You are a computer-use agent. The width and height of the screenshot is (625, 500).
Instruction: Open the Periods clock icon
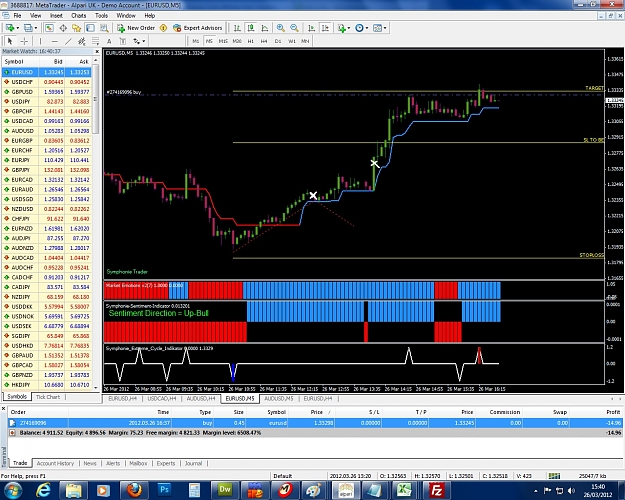pyautogui.click(x=360, y=28)
